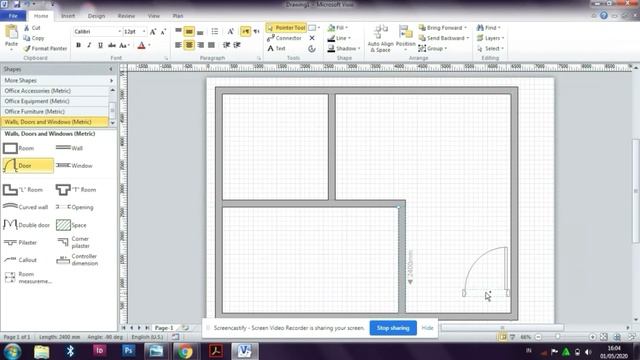This screenshot has width=640, height=360.
Task: Open font color picker
Action: pyautogui.click(x=149, y=45)
